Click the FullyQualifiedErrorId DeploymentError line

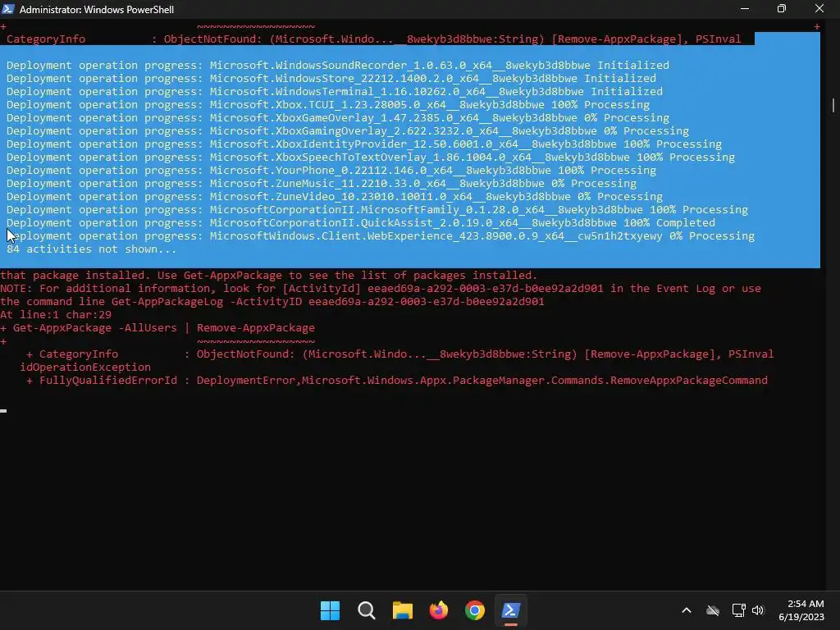point(396,381)
